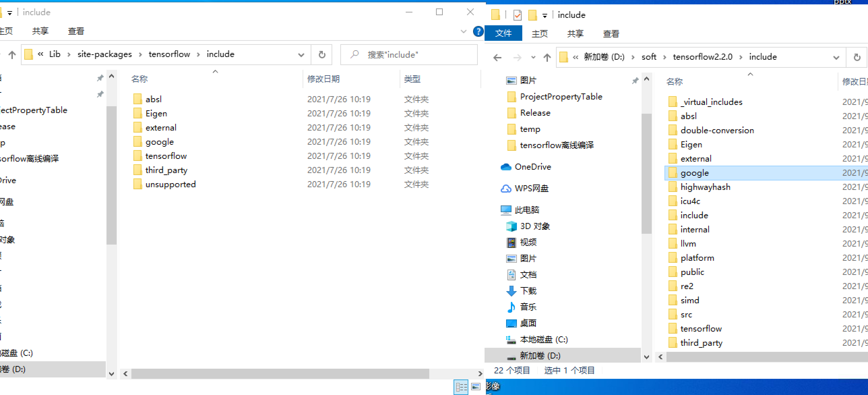868x395 pixels.
Task: Open the address bar history dropdown
Action: (301, 55)
